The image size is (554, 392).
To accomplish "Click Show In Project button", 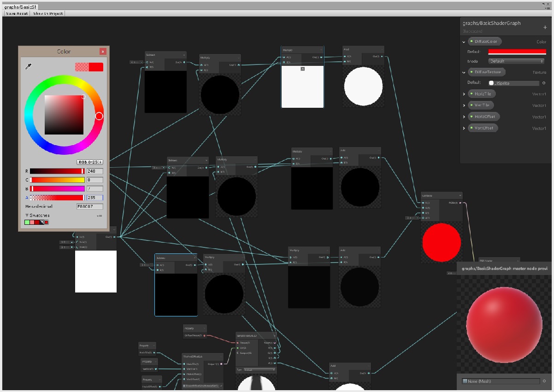I will tap(48, 13).
